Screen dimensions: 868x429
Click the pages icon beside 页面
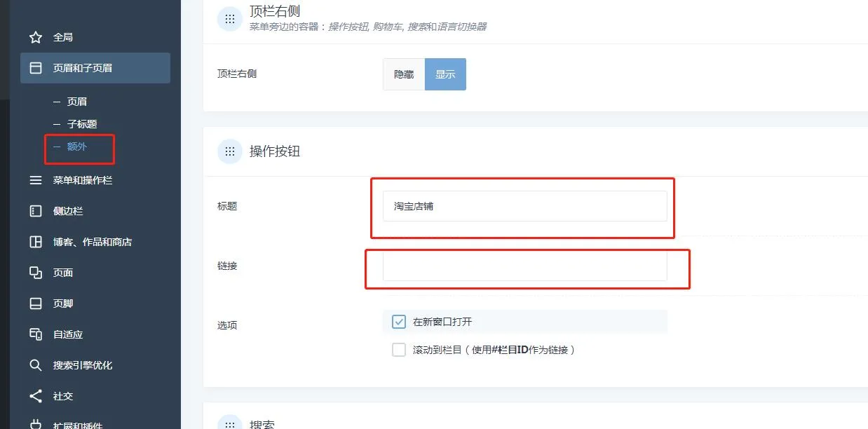[x=36, y=273]
